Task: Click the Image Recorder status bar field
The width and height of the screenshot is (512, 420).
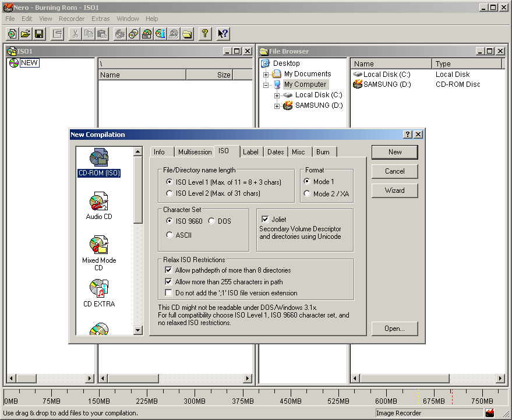Action: [x=429, y=413]
